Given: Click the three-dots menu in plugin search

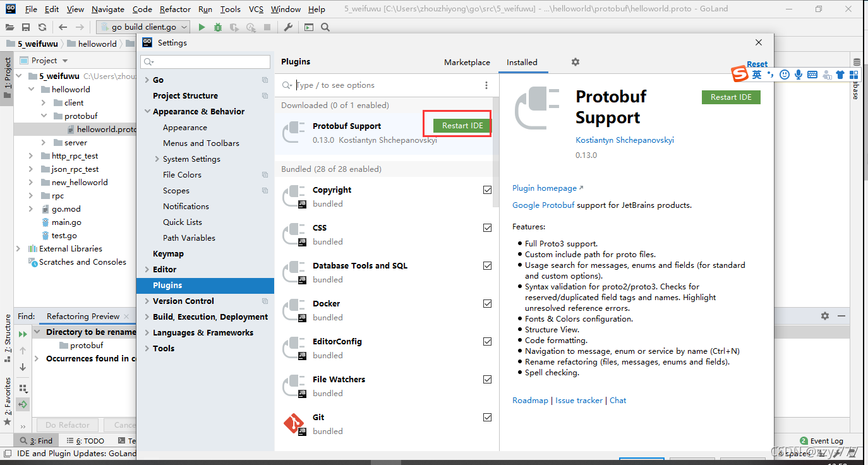Looking at the screenshot, I should [486, 85].
